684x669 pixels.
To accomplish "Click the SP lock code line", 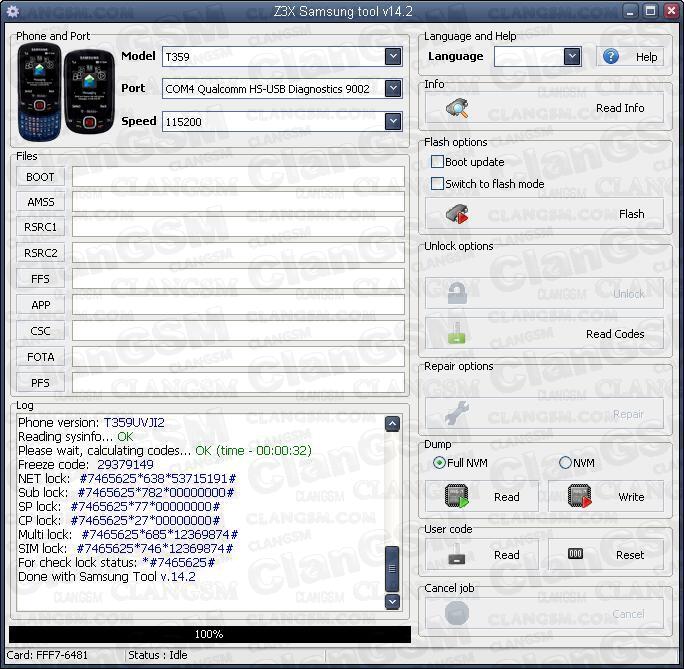I will (119, 506).
